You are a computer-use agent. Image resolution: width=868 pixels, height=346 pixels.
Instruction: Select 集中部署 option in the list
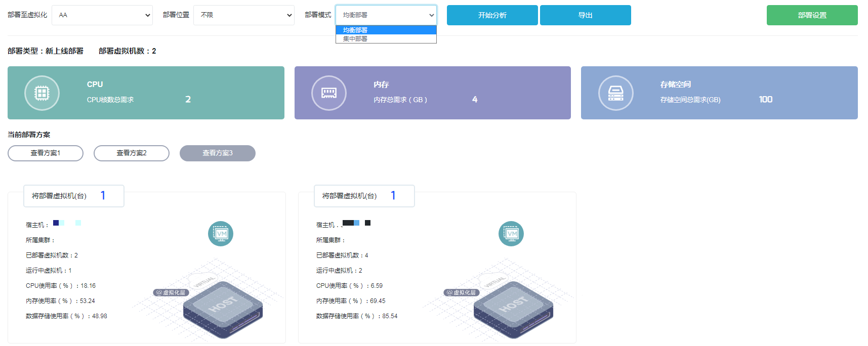(x=386, y=39)
